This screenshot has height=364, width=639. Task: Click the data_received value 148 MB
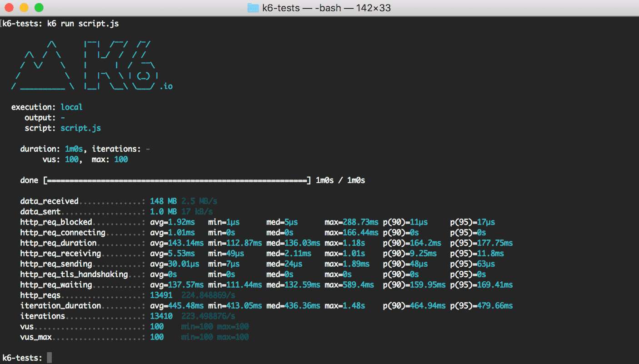click(x=163, y=201)
